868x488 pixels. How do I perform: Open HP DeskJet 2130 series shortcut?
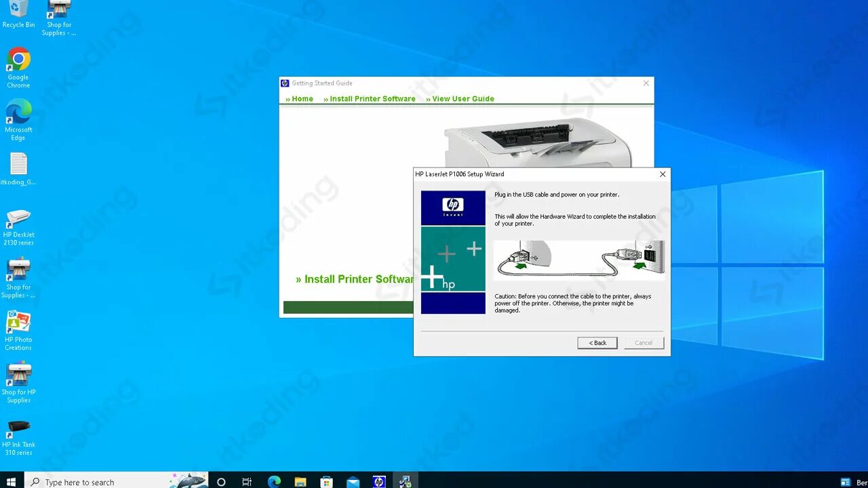tap(18, 227)
